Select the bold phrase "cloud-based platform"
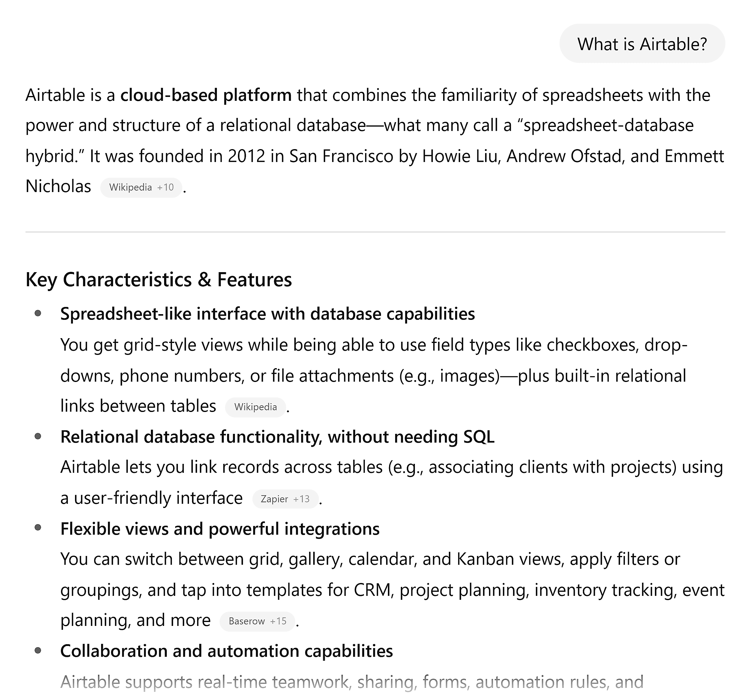Screen dimensions: 750x700 pyautogui.click(x=205, y=95)
